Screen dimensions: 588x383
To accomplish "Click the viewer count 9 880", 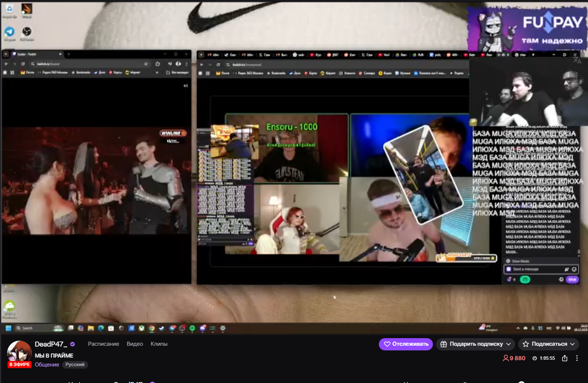I will pos(514,358).
